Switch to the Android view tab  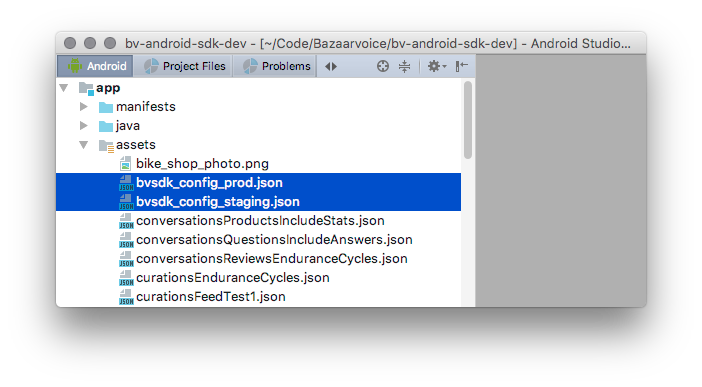(95, 66)
